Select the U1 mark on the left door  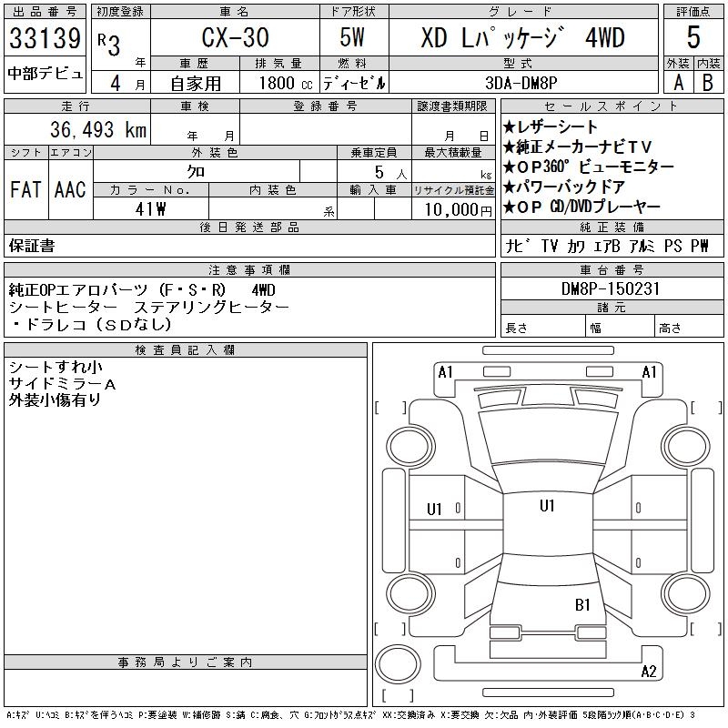click(x=434, y=510)
